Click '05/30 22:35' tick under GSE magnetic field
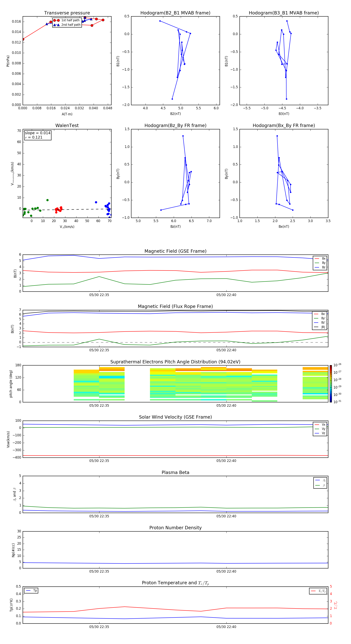This screenshot has width=351, height=644. (x=99, y=295)
